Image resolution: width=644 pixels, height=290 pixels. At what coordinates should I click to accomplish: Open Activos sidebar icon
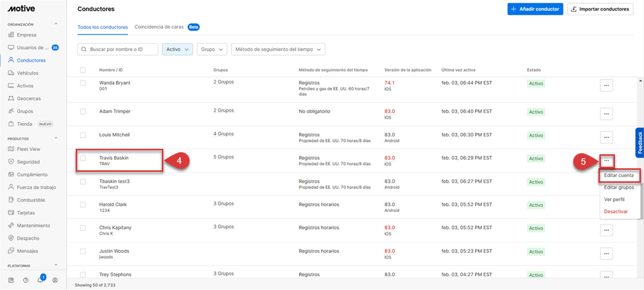pos(11,86)
